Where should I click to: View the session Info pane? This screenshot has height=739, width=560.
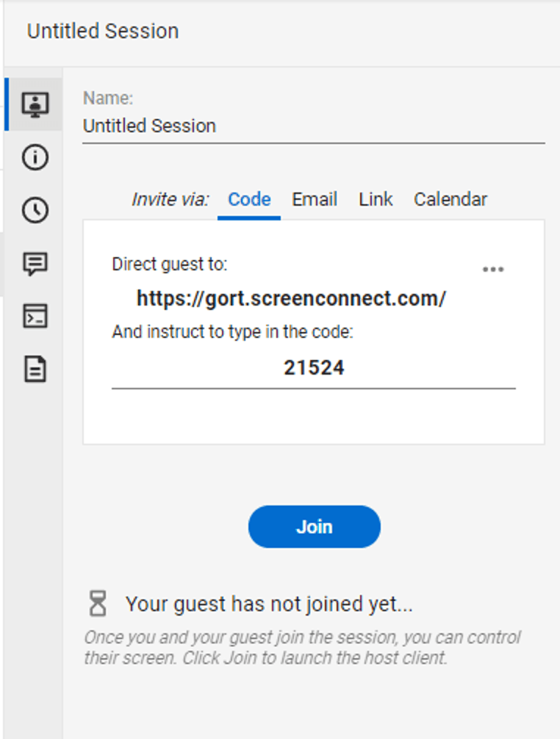[35, 158]
